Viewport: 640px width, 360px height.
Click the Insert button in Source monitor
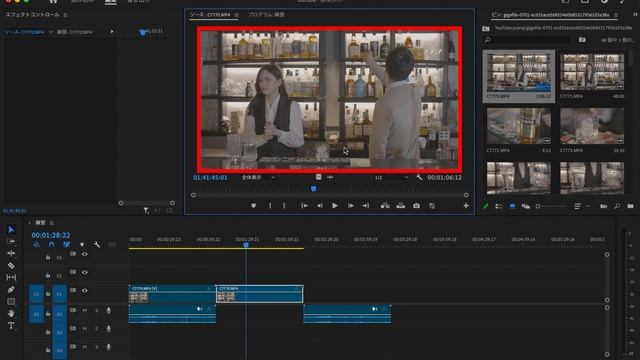385,206
